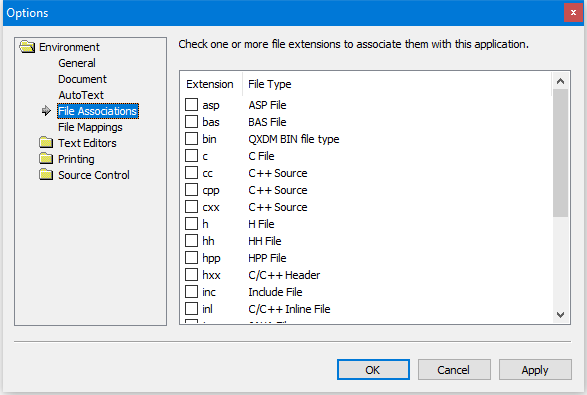
Task: Open the Source Control category
Action: (x=94, y=175)
